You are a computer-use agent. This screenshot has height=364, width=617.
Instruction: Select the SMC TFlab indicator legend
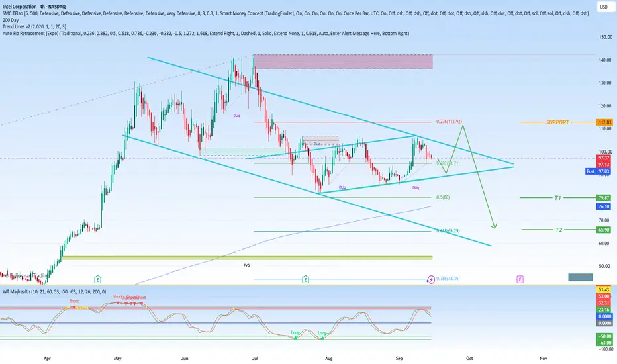click(295, 13)
